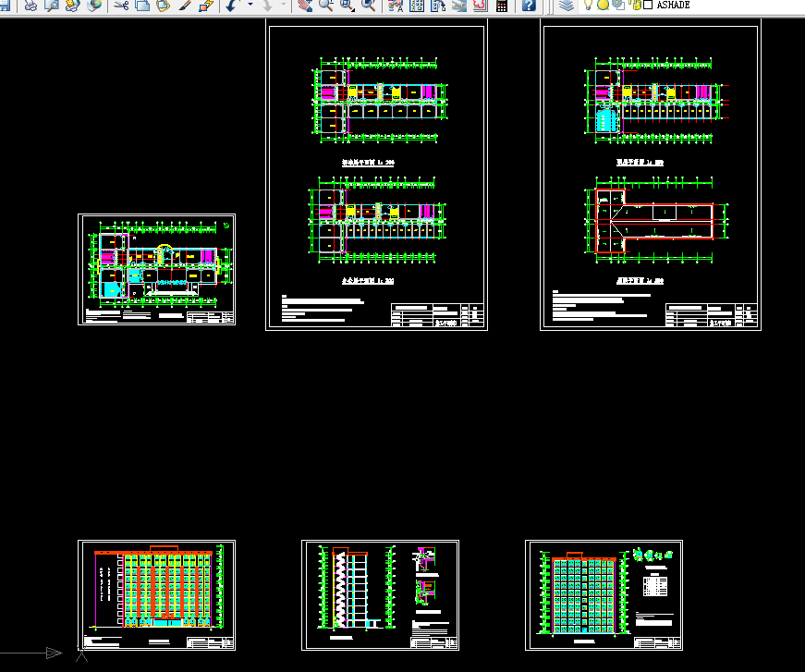This screenshot has width=805, height=672.
Task: Open the Properties palette icon
Action: [x=396, y=6]
